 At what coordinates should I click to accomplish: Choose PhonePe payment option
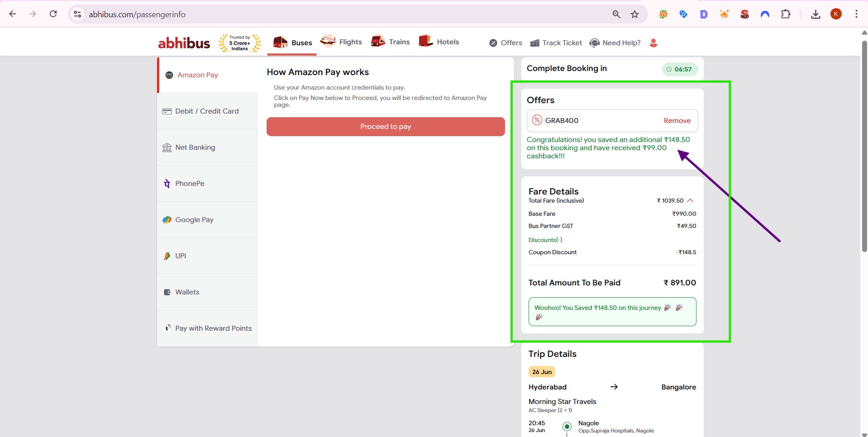click(x=207, y=184)
